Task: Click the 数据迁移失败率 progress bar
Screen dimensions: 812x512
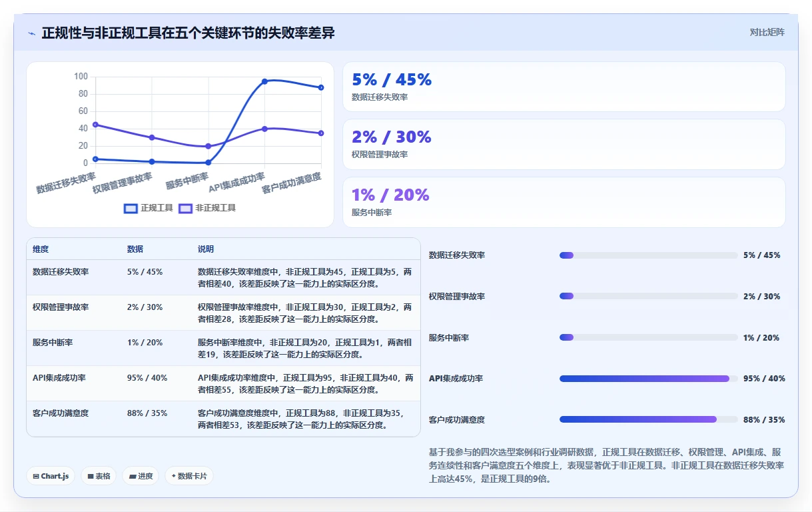Action: (x=649, y=255)
